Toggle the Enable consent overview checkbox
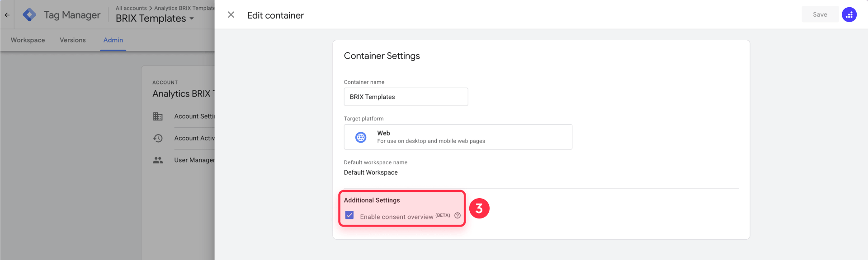Screen dimensions: 868x260 point(349,215)
